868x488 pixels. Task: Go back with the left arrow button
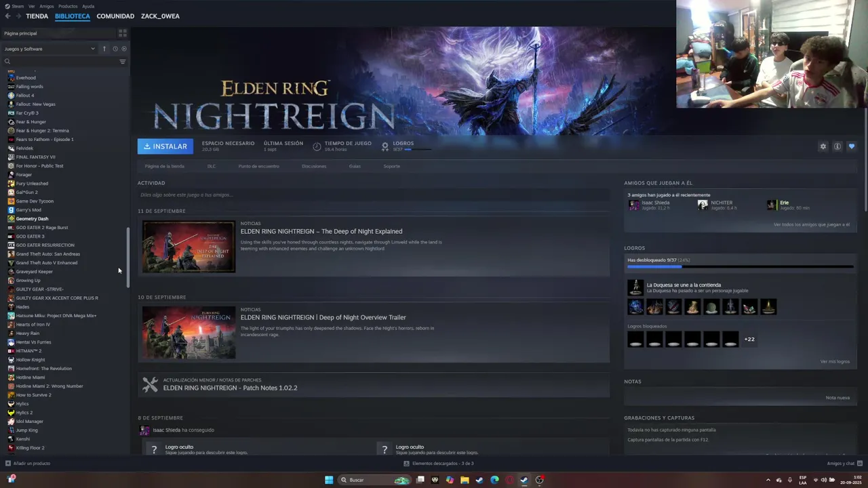pyautogui.click(x=7, y=16)
